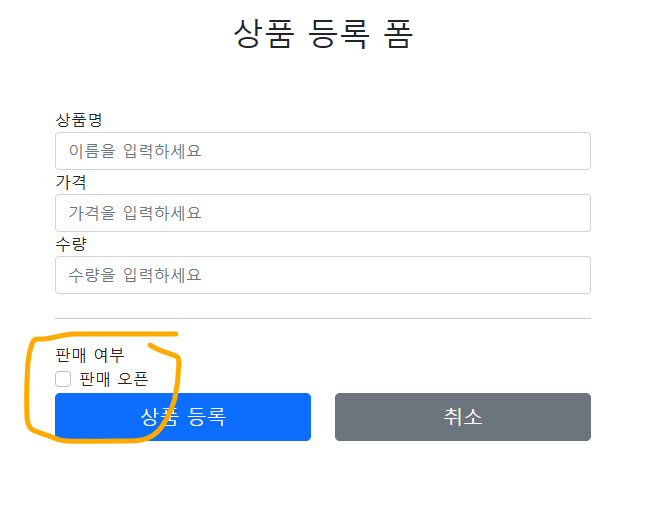Click the 판매 오픈 checkbox label text

114,379
